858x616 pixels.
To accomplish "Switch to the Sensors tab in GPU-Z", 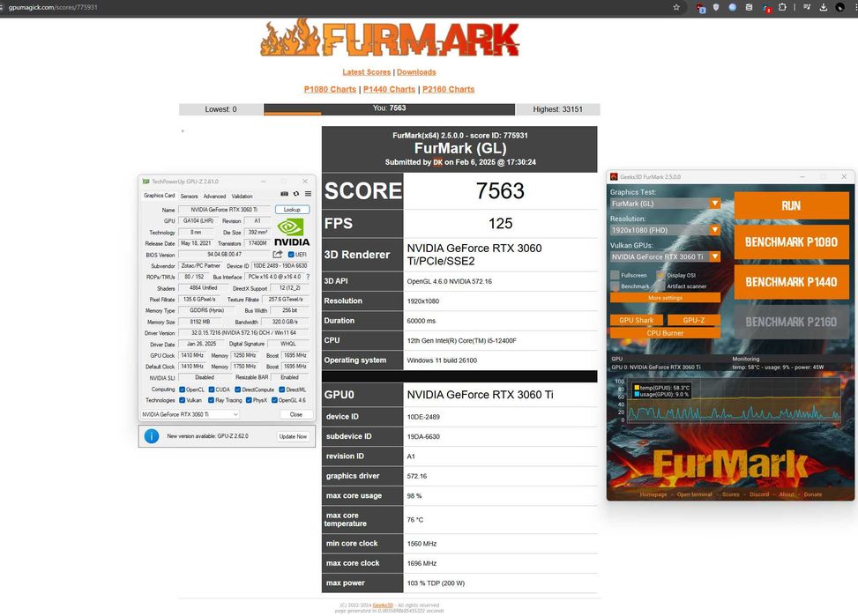I will 190,196.
